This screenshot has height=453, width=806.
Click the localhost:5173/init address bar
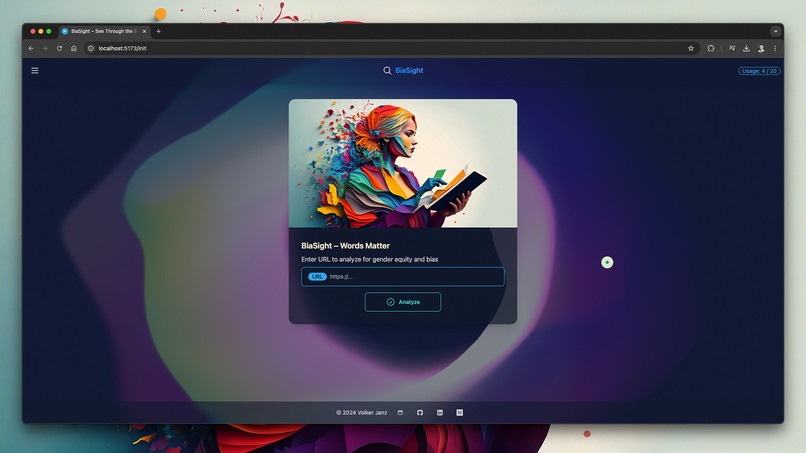pos(391,48)
